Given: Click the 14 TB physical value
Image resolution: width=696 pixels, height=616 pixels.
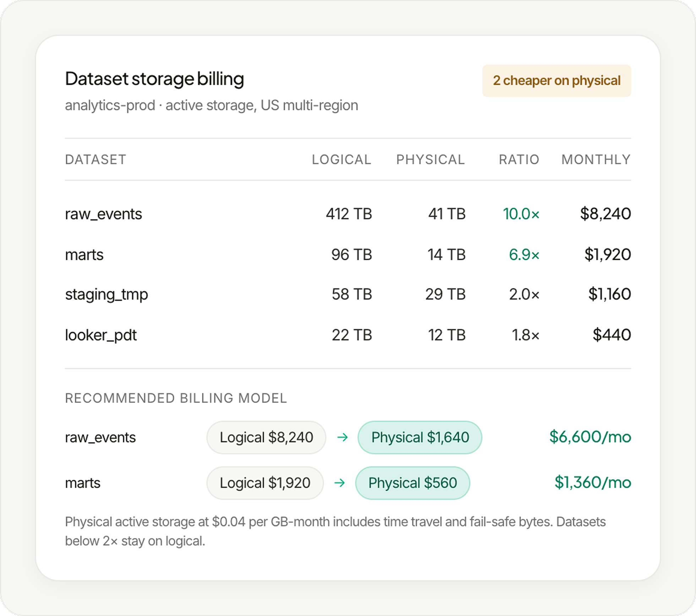Looking at the screenshot, I should coord(446,255).
